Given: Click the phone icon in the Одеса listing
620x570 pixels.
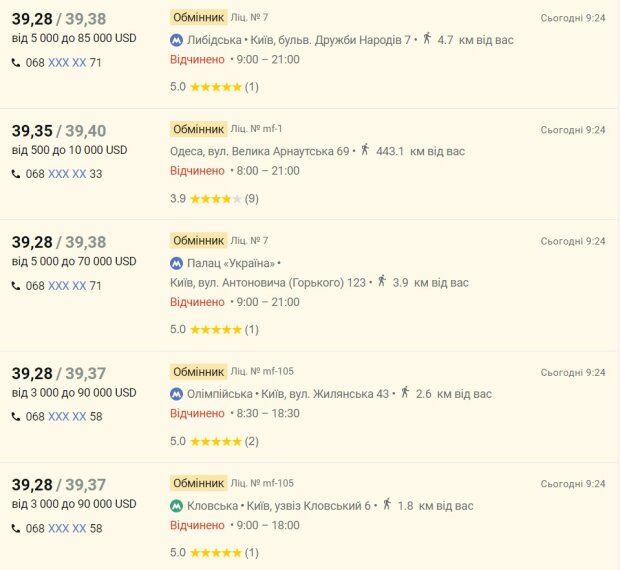Looking at the screenshot, I should pos(16,174).
